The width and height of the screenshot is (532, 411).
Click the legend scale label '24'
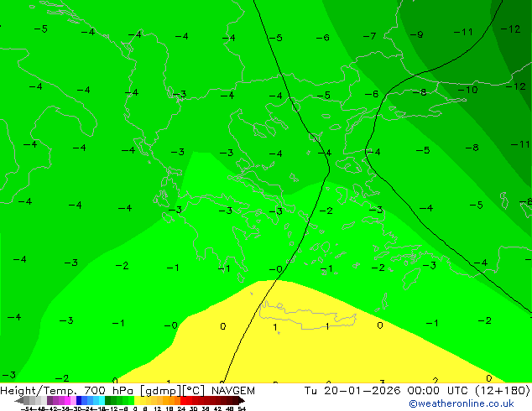181,408
